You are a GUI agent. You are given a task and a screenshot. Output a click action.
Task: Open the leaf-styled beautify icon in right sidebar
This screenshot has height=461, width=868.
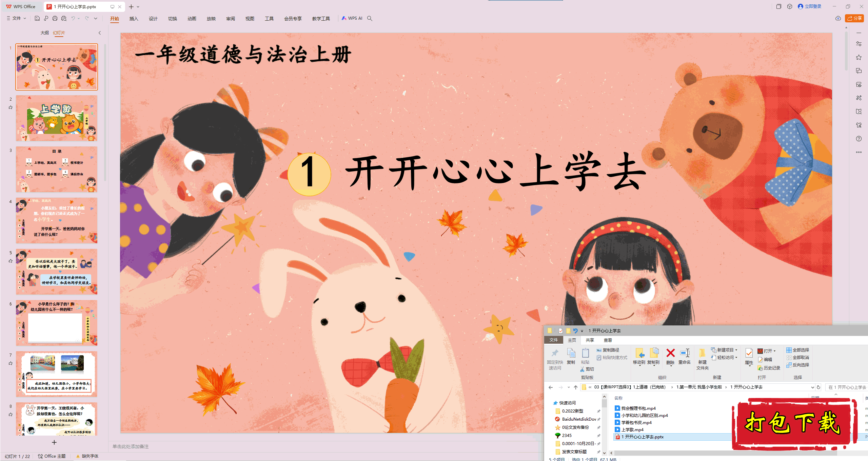click(x=859, y=84)
